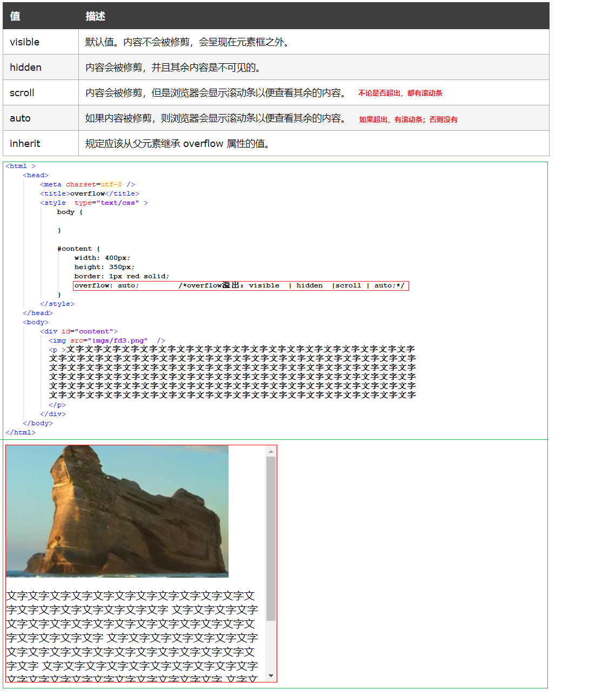Click the scrollbar down arrow in content box
The height and width of the screenshot is (696, 616).
[271, 676]
